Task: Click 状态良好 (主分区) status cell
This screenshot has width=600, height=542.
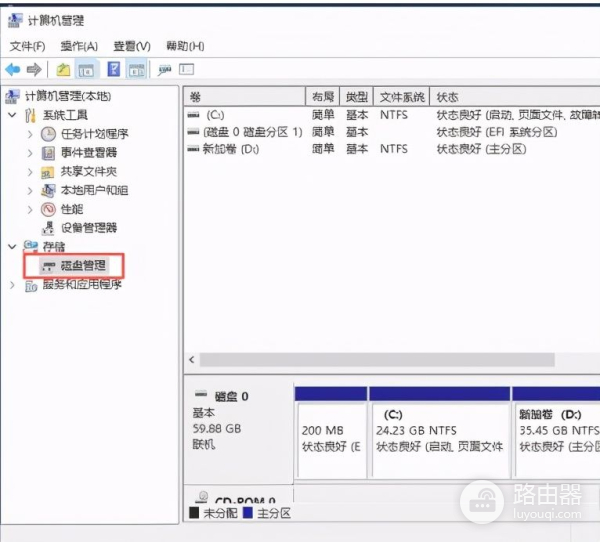Action: coord(481,149)
